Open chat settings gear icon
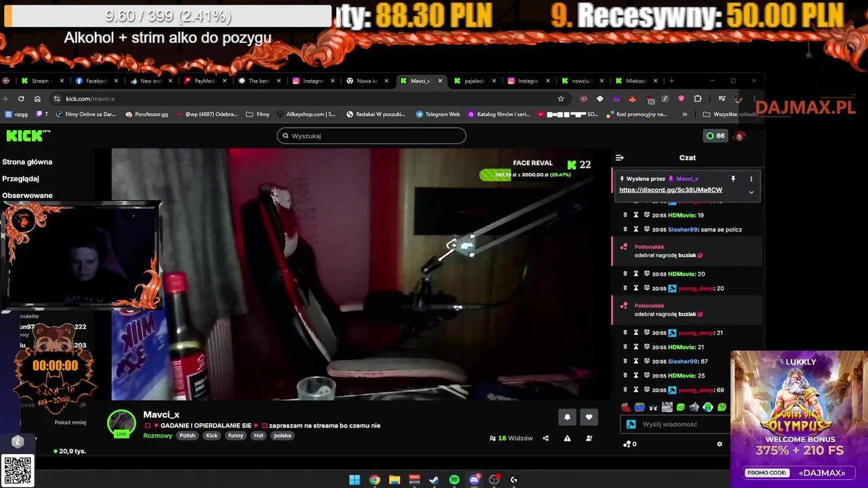868x488 pixels. tap(719, 444)
